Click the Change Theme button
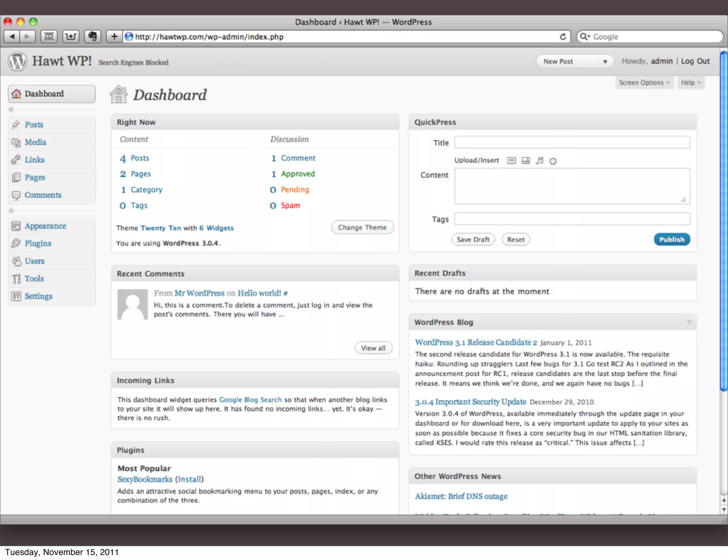728x560 pixels. pyautogui.click(x=362, y=227)
